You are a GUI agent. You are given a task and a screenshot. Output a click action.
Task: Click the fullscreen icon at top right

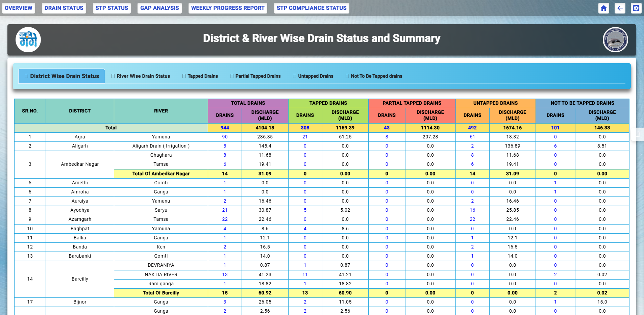(x=636, y=8)
